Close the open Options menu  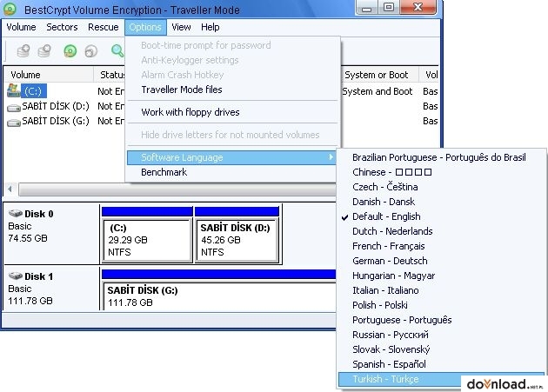145,27
